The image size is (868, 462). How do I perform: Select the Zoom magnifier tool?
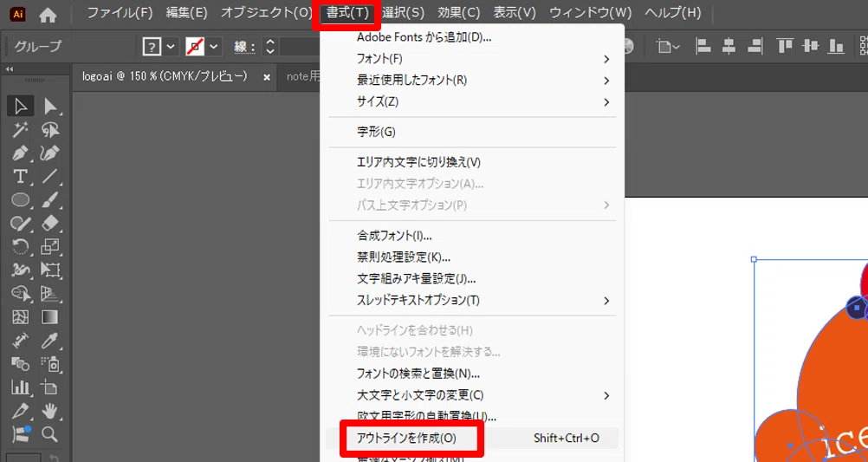pyautogui.click(x=50, y=433)
